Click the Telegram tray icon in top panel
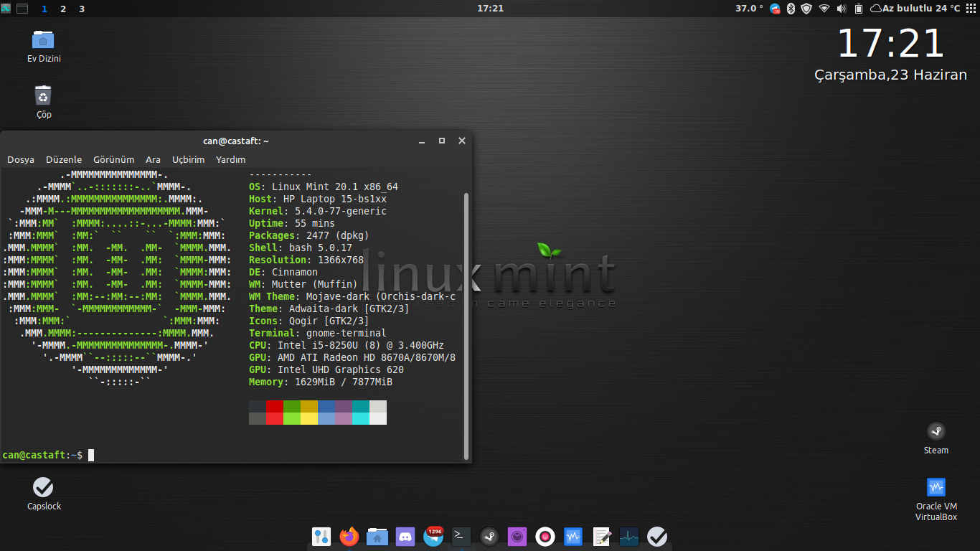This screenshot has width=980, height=551. [x=775, y=9]
